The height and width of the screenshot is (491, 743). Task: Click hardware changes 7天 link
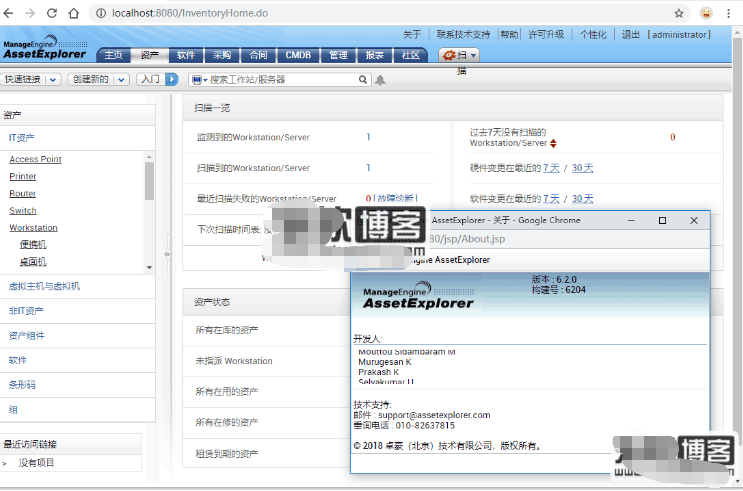(x=551, y=168)
